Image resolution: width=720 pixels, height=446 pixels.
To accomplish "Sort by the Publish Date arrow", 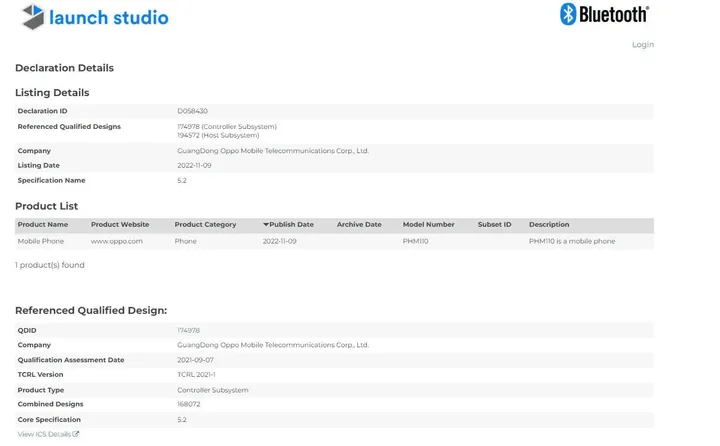I will click(266, 225).
